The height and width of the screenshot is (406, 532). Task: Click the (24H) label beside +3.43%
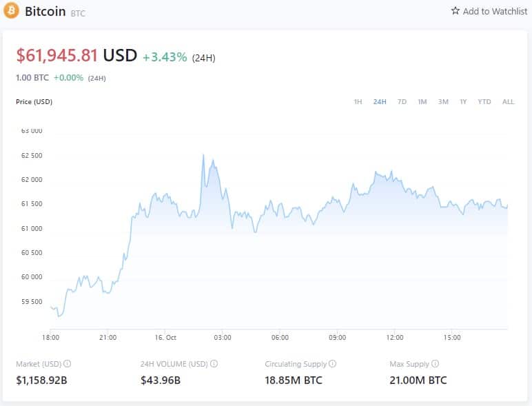tap(203, 58)
